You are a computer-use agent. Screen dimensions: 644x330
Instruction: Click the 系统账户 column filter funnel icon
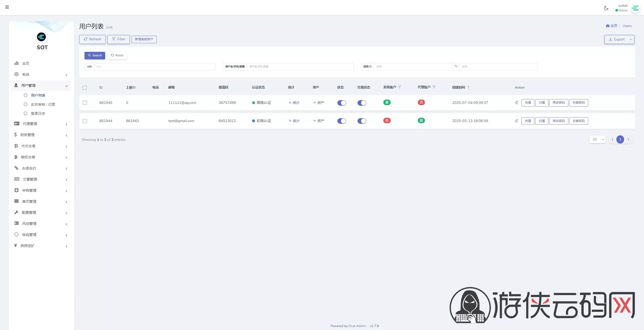click(400, 87)
